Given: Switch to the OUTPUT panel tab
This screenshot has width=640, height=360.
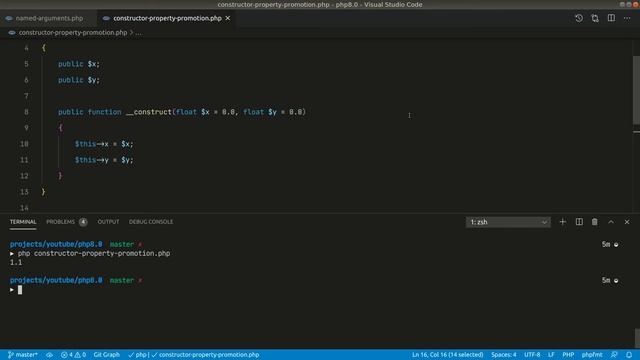Looking at the screenshot, I should tap(108, 222).
